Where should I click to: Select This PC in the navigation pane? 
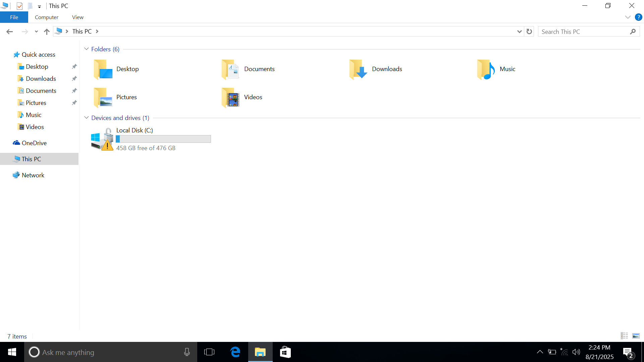(x=39, y=159)
